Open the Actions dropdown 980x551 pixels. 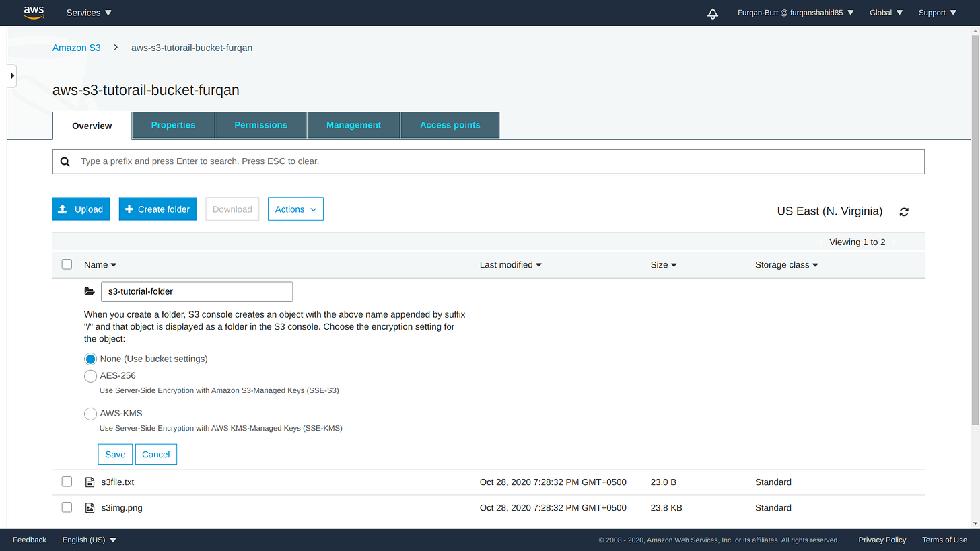click(x=295, y=209)
